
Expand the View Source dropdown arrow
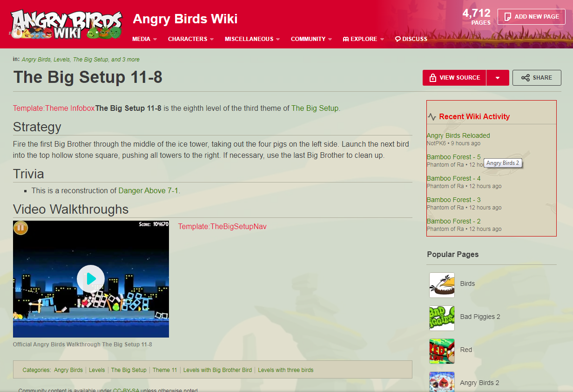point(498,78)
